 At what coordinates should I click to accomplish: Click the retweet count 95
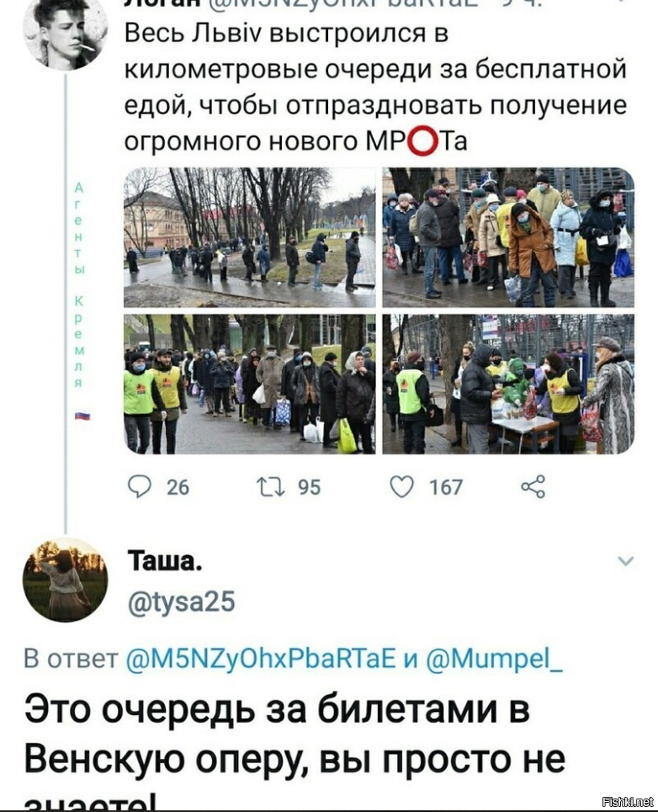pos(309,487)
